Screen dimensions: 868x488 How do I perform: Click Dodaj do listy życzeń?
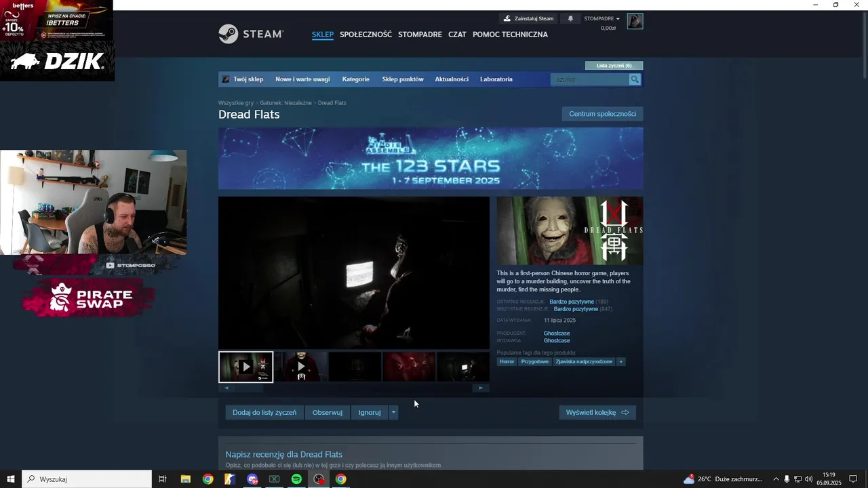point(264,412)
